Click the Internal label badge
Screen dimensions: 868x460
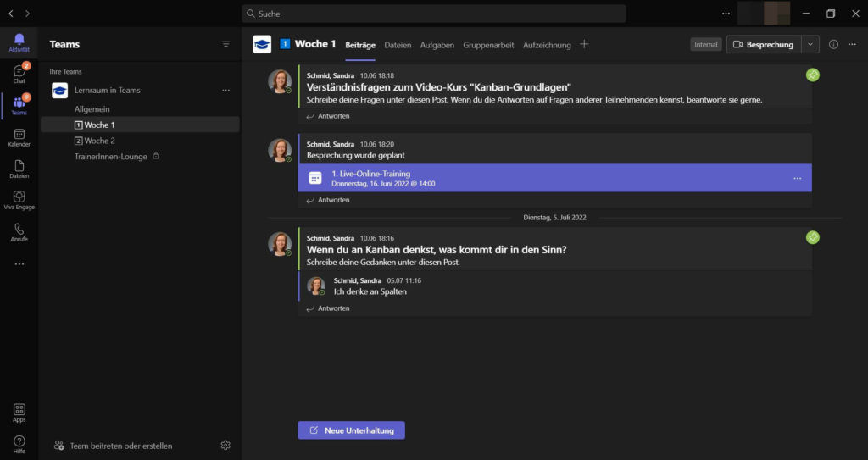[x=706, y=44]
